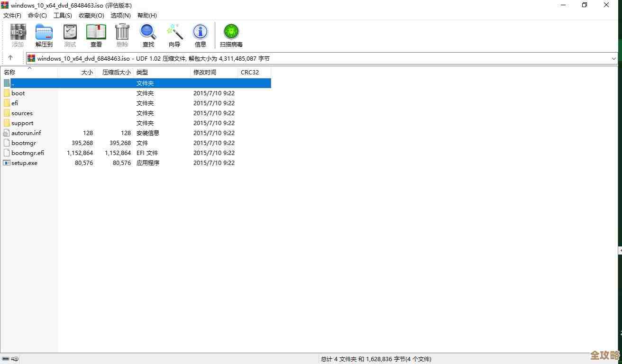Click the archive icon in the address bar

click(x=31, y=58)
